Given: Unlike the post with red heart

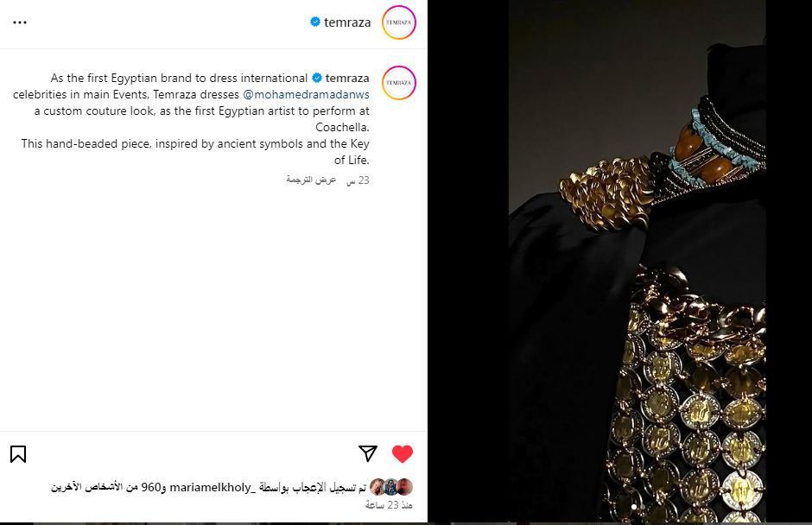Looking at the screenshot, I should 403,453.
